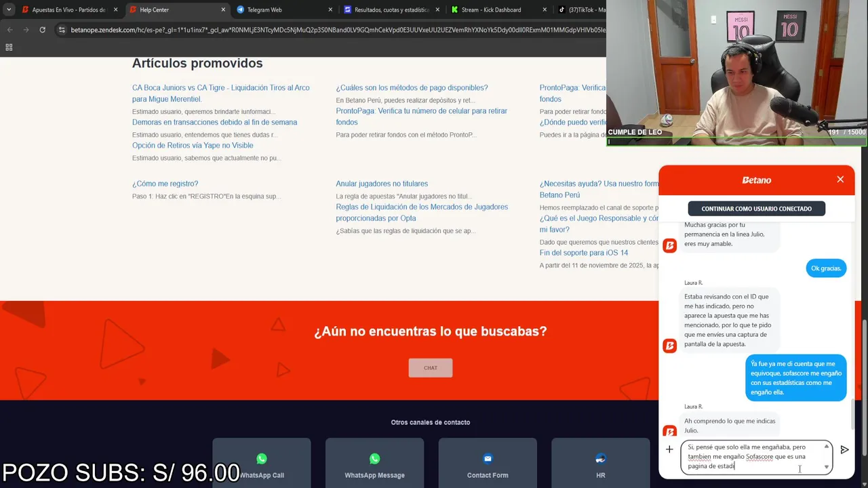Viewport: 868px width, 488px height.
Task: Go back in browser history
Action: (9, 30)
